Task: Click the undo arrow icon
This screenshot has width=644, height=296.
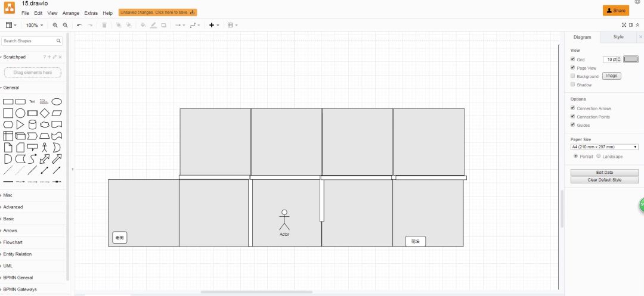Action: (79, 25)
